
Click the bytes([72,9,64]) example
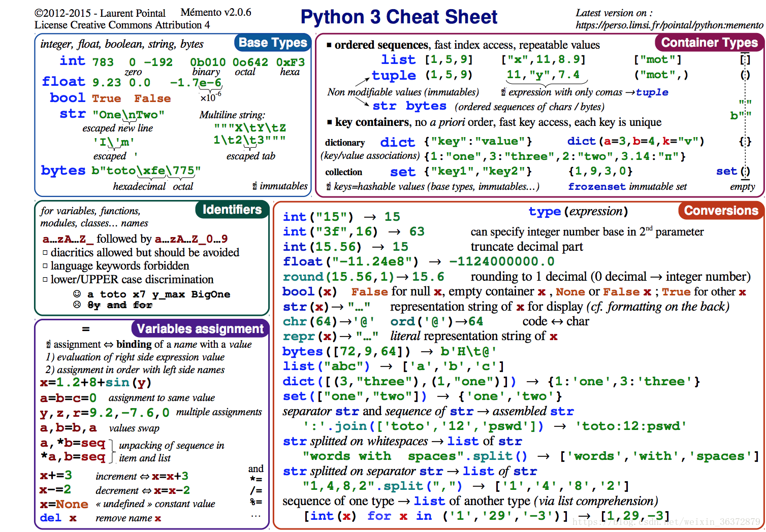point(346,352)
